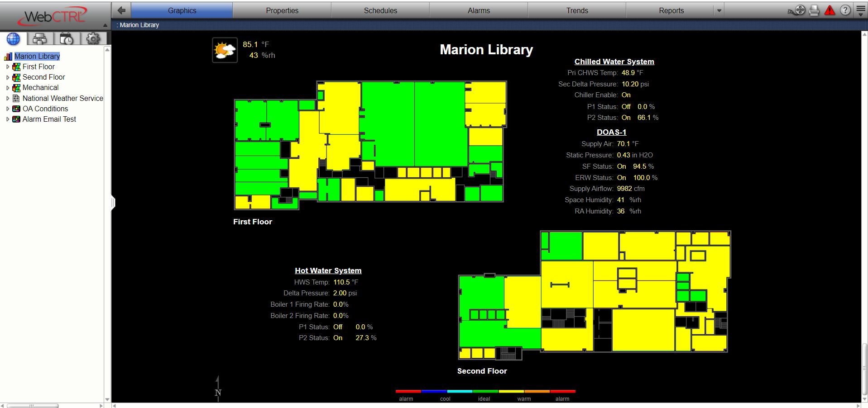Switch to the Network tree icon
Viewport: 868px width, 408px height.
(40, 39)
